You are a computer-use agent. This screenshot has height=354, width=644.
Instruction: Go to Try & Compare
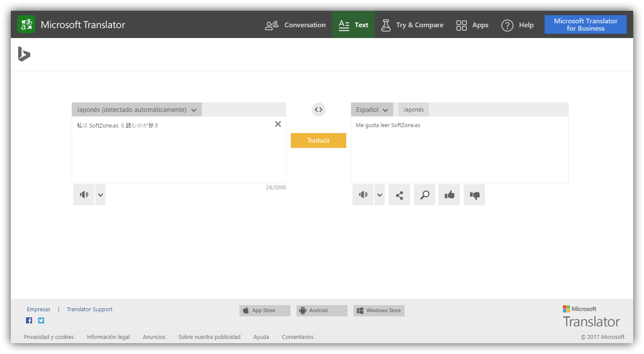pos(412,25)
